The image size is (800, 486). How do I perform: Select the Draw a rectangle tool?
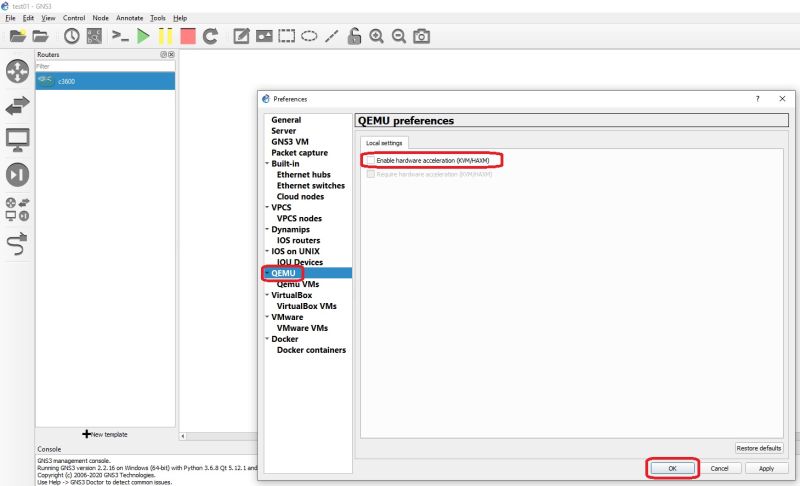coord(286,36)
